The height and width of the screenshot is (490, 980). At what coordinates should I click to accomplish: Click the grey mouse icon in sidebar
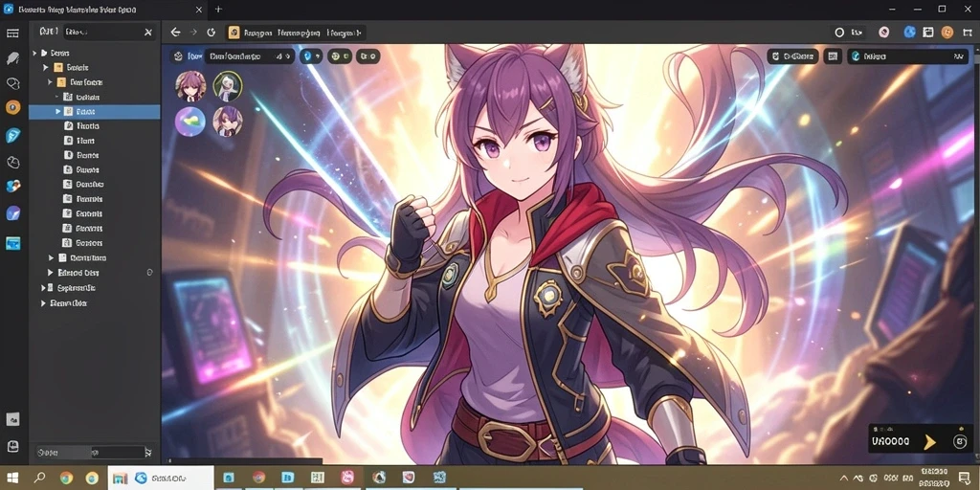pos(12,163)
